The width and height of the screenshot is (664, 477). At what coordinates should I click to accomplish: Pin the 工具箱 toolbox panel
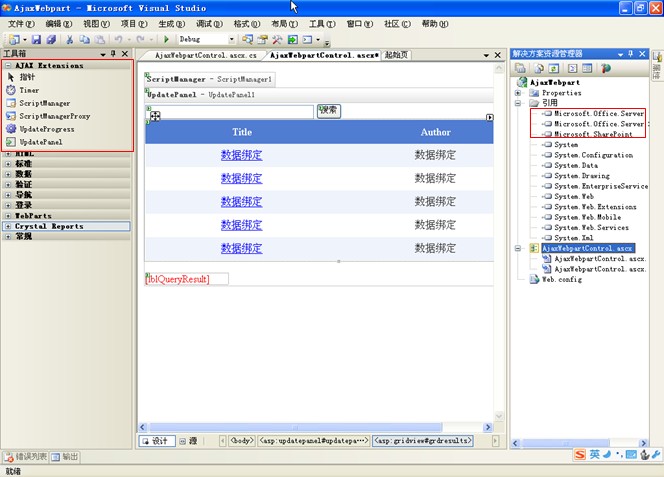point(113,53)
